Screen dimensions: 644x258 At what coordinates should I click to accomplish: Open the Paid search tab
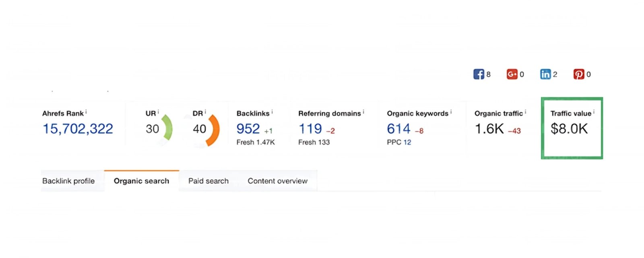208,181
